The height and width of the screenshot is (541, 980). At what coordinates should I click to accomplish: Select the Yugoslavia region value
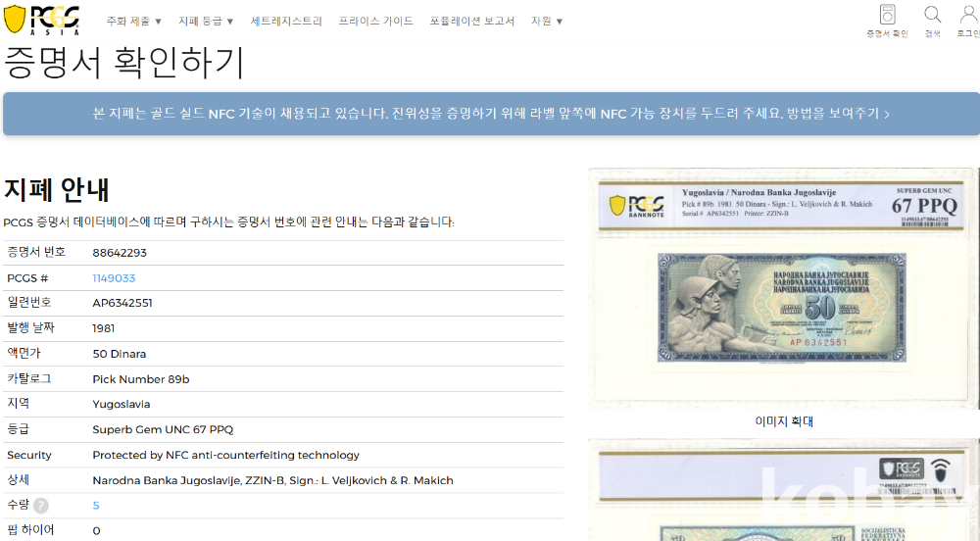pos(122,404)
